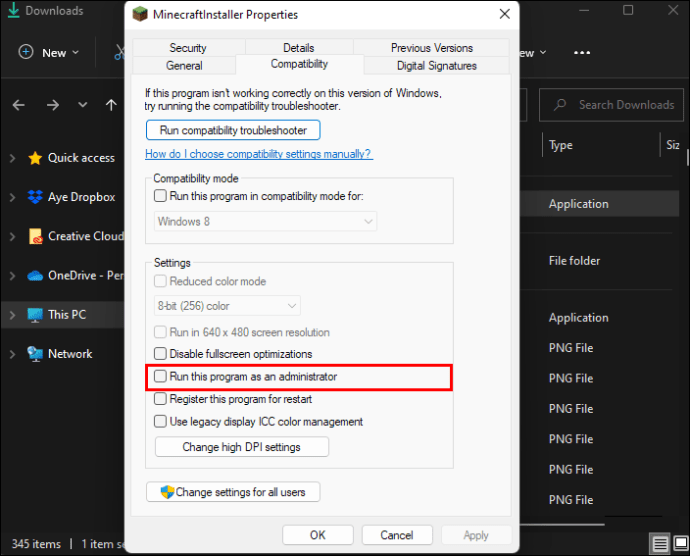Switch to the General tab
Screen dimensions: 690x556
(184, 65)
